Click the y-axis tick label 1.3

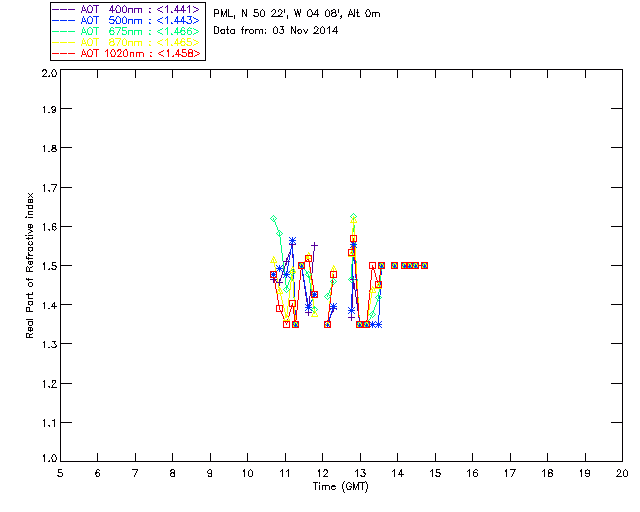49,344
